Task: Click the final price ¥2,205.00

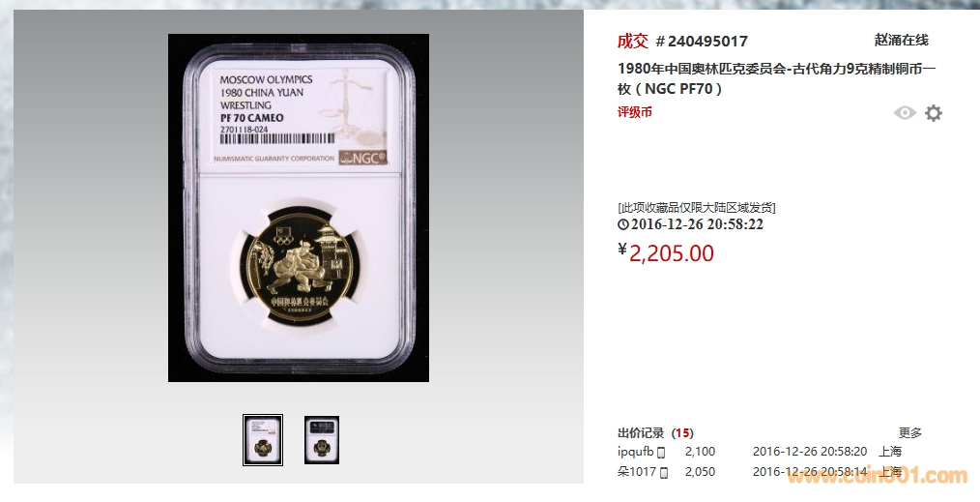Action: pos(666,253)
